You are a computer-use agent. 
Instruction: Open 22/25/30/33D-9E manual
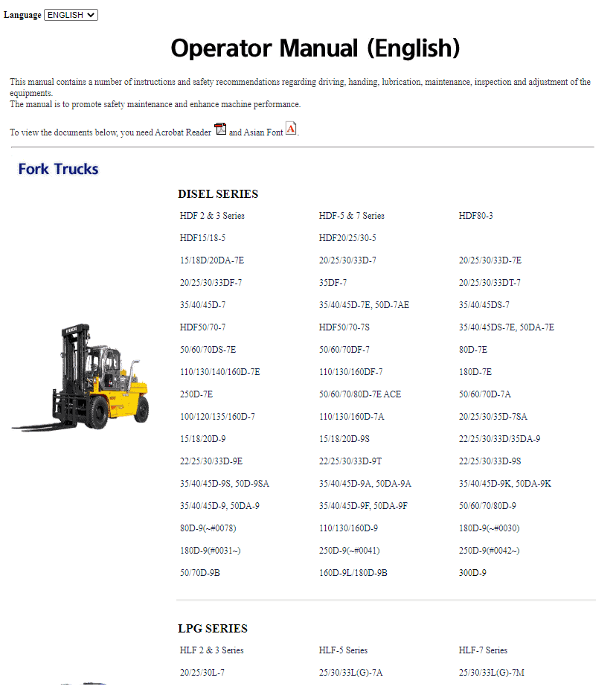point(211,461)
